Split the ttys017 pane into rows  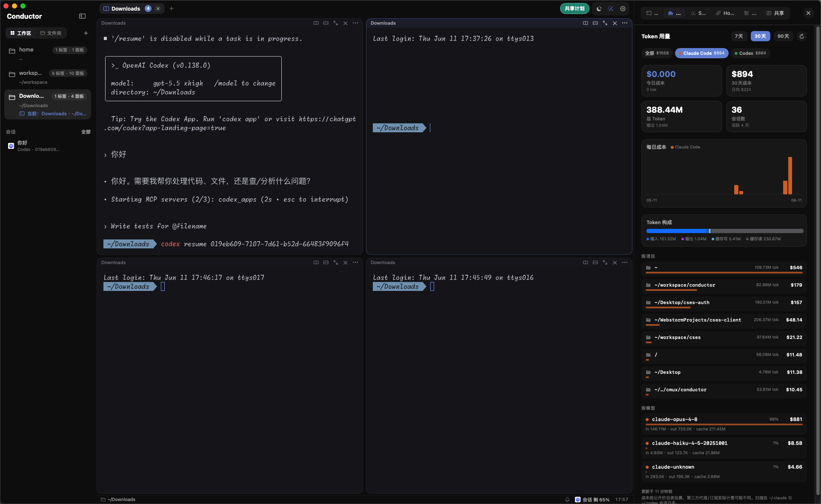[326, 262]
